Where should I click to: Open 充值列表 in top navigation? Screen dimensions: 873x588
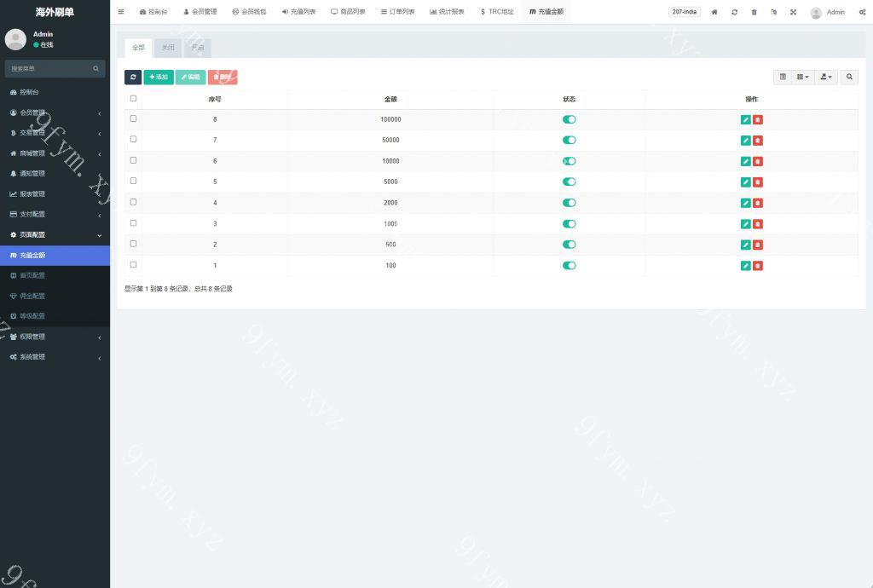(299, 12)
